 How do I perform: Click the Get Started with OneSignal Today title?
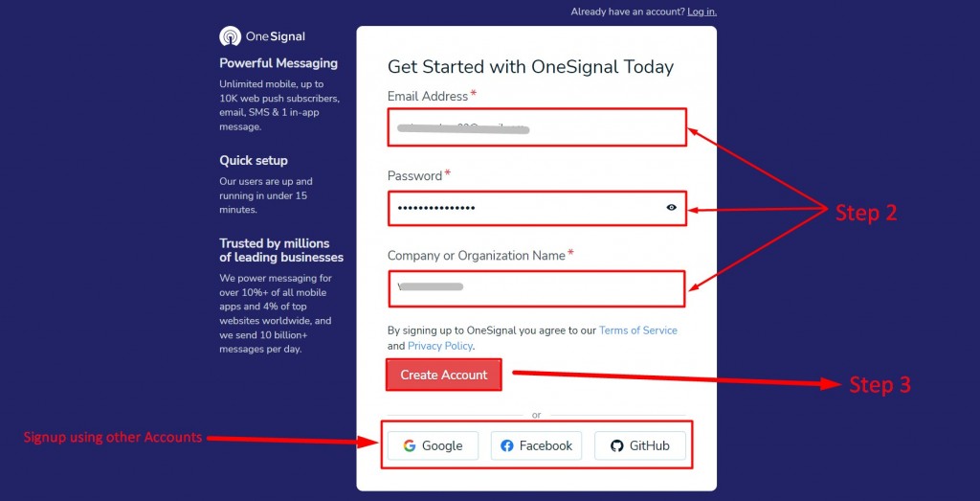pos(530,67)
